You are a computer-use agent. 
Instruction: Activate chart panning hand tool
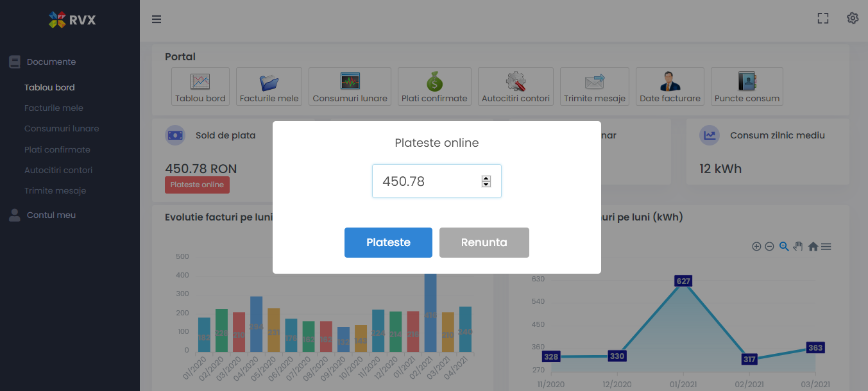pos(798,246)
